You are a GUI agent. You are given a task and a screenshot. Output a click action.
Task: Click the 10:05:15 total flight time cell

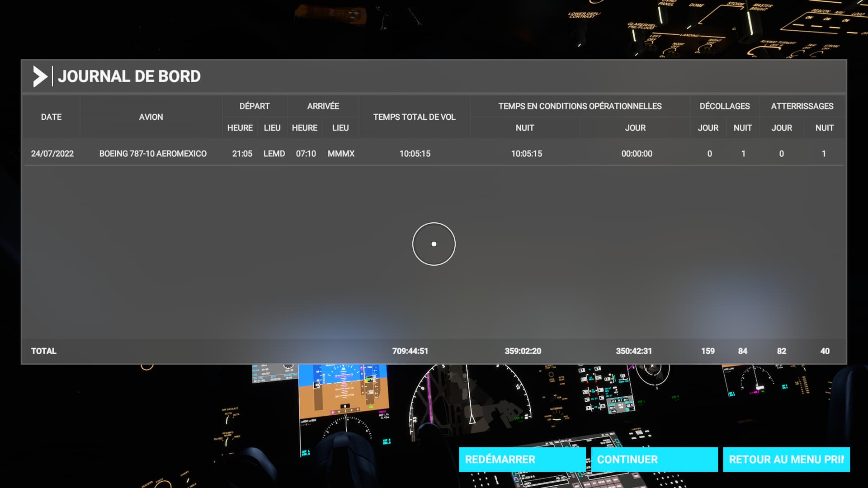415,154
